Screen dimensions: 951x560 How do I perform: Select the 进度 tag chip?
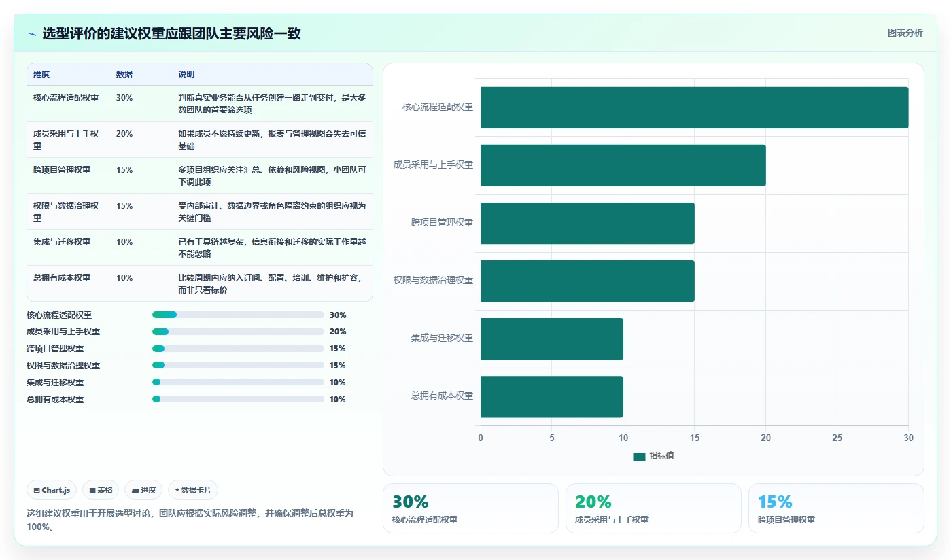143,490
